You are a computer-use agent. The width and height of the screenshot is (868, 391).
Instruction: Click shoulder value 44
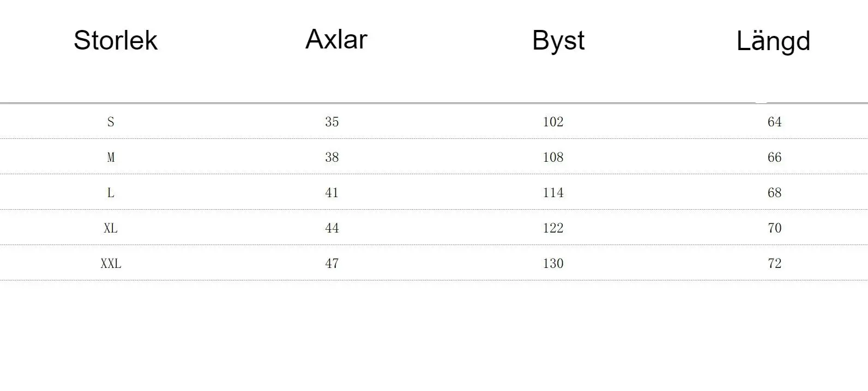pos(331,228)
